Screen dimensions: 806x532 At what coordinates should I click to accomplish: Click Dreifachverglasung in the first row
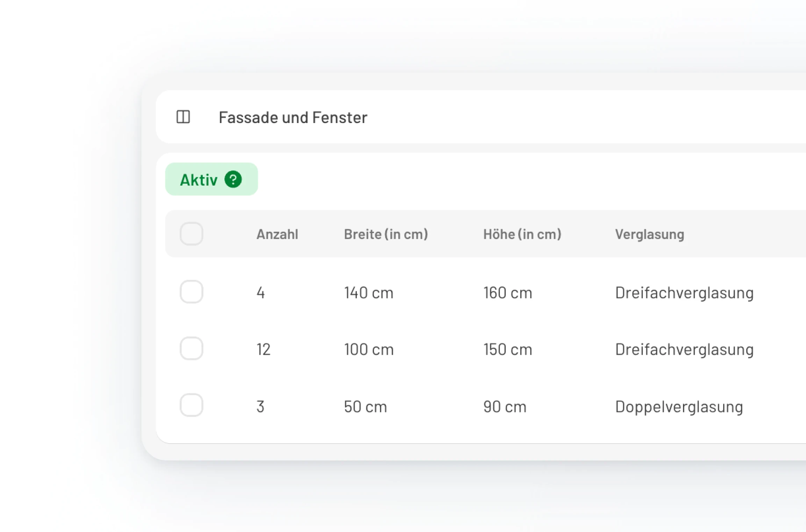(684, 293)
